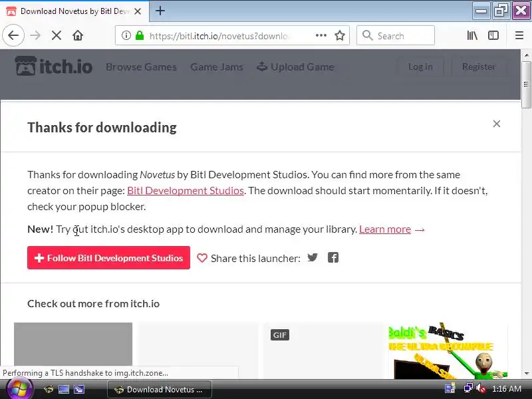The width and height of the screenshot is (532, 399).
Task: Toggle the browser sidebar view
Action: 493,35
